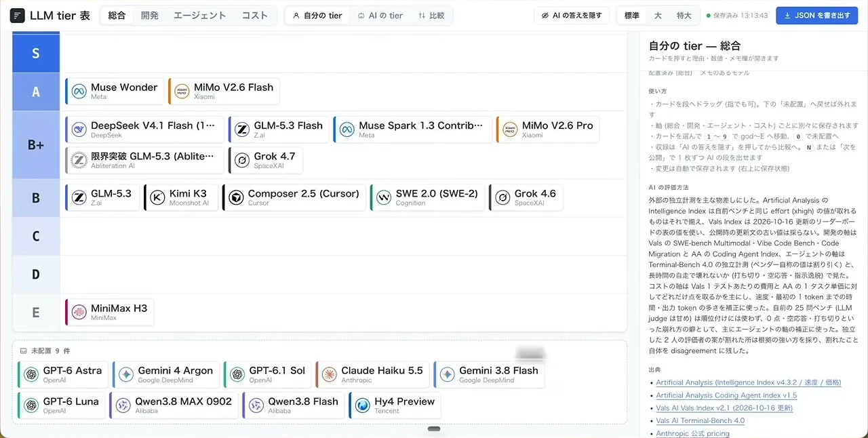Image resolution: width=868 pixels, height=438 pixels.
Task: Click the B+ tier label
Action: [x=36, y=145]
